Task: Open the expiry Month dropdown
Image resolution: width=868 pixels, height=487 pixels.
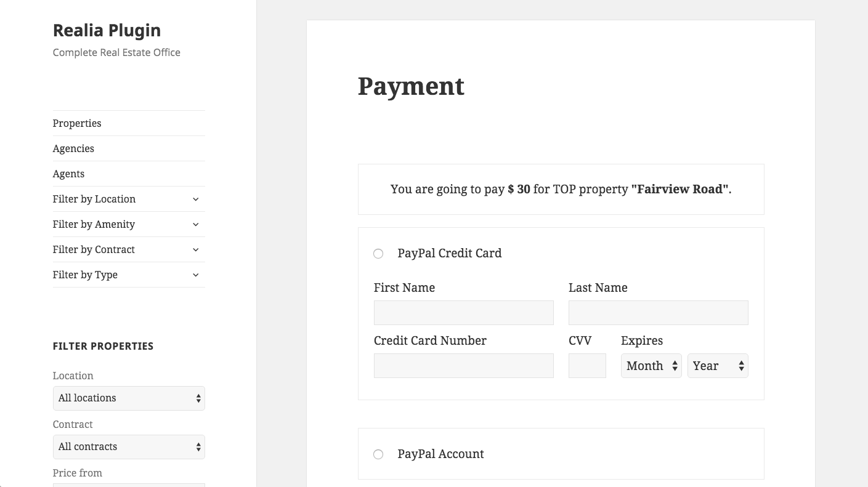Action: coord(651,366)
